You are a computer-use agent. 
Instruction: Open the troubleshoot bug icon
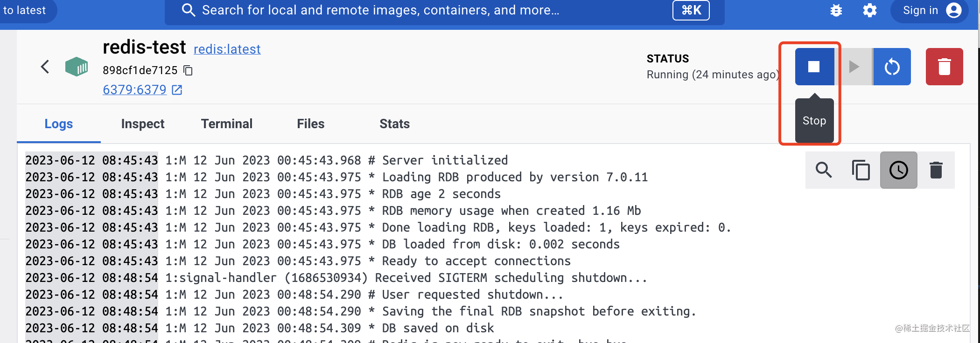click(x=836, y=10)
